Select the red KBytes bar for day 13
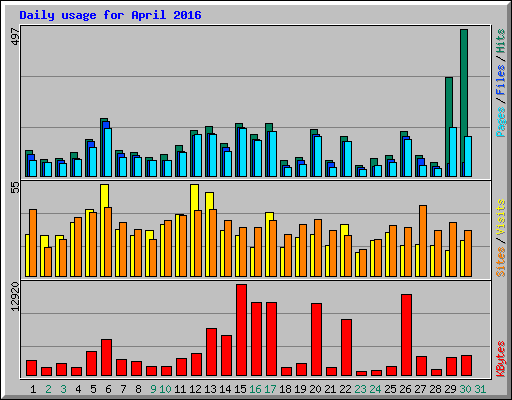Viewport: 512px width, 400px height. coord(212,352)
